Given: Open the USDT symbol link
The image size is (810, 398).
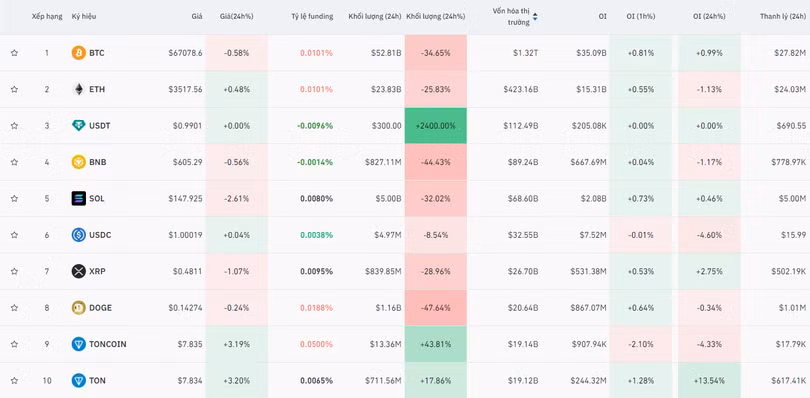Looking at the screenshot, I should 100,126.
